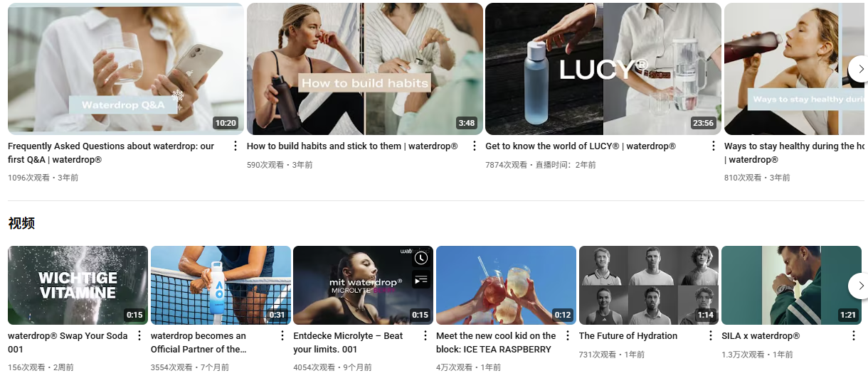Open The Future of Hydration thumbnail
Screen dimensions: 868x383
click(649, 286)
